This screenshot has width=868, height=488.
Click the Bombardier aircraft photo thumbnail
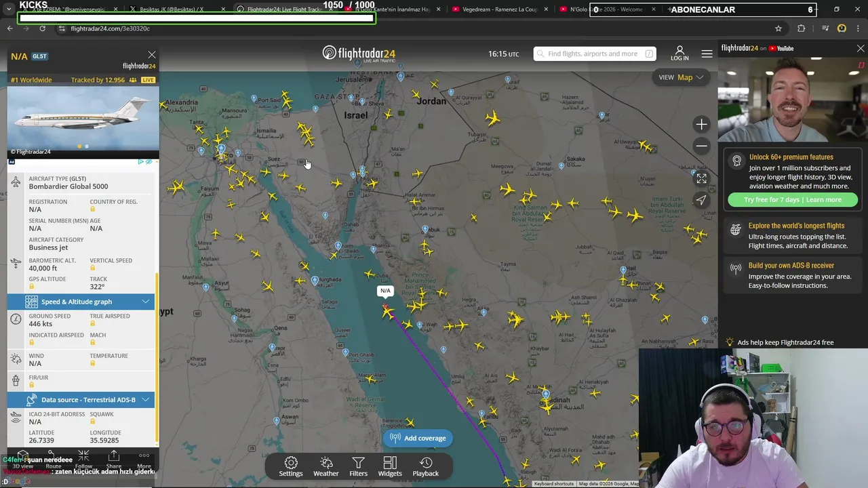click(x=83, y=121)
